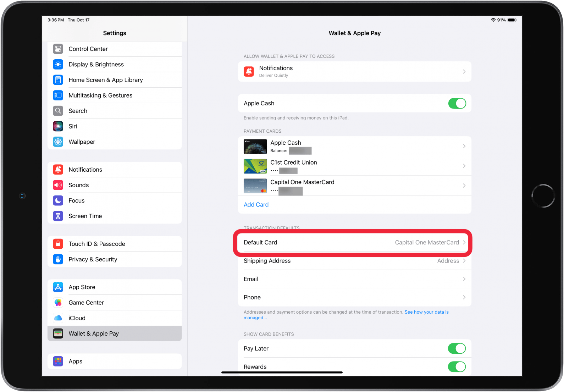Open Wallet Notifications row chevron

[464, 72]
